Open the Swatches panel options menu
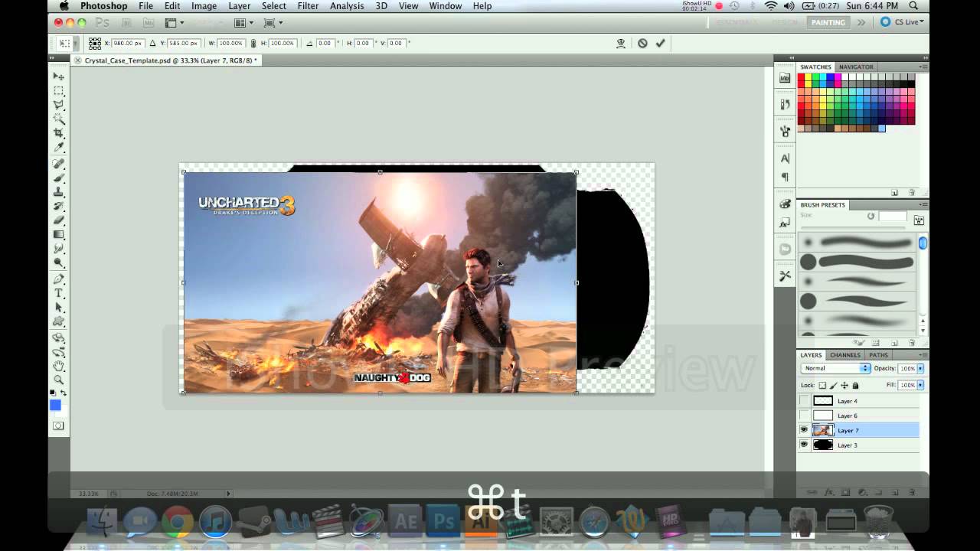The height and width of the screenshot is (551, 980). 923,67
